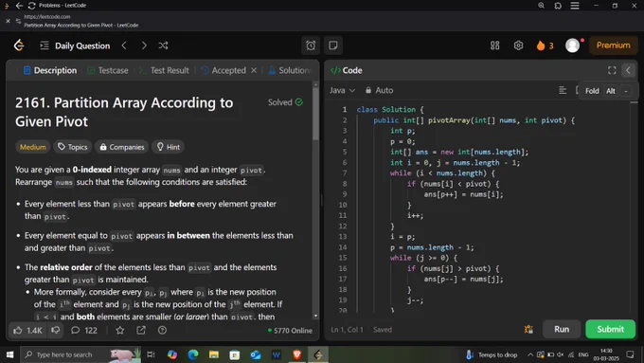The width and height of the screenshot is (644, 363).
Task: Open the help question mark icon
Action: [162, 330]
